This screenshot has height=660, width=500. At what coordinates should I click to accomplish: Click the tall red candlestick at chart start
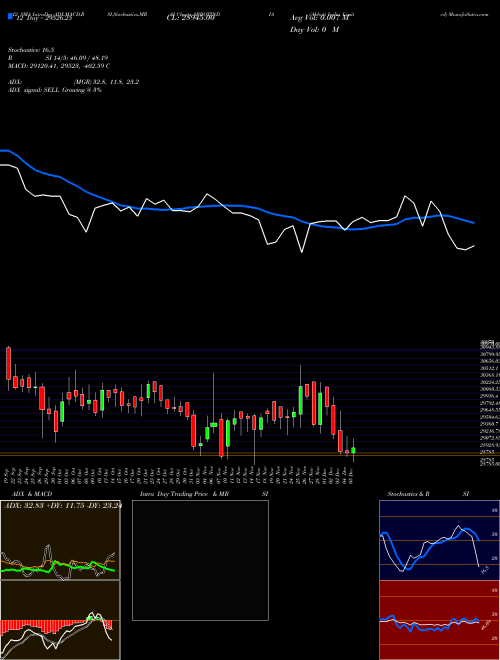pos(8,364)
